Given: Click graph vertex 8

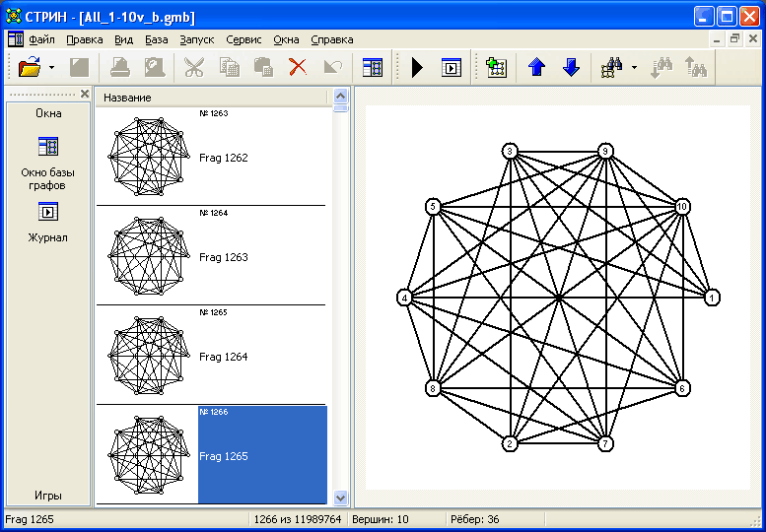Looking at the screenshot, I should [433, 388].
